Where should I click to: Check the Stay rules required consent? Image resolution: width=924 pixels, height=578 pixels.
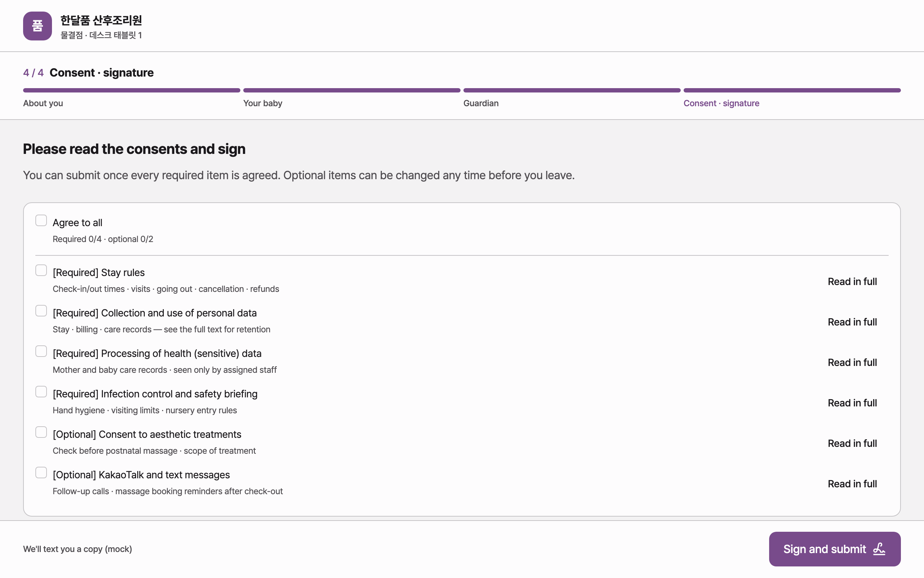tap(41, 270)
